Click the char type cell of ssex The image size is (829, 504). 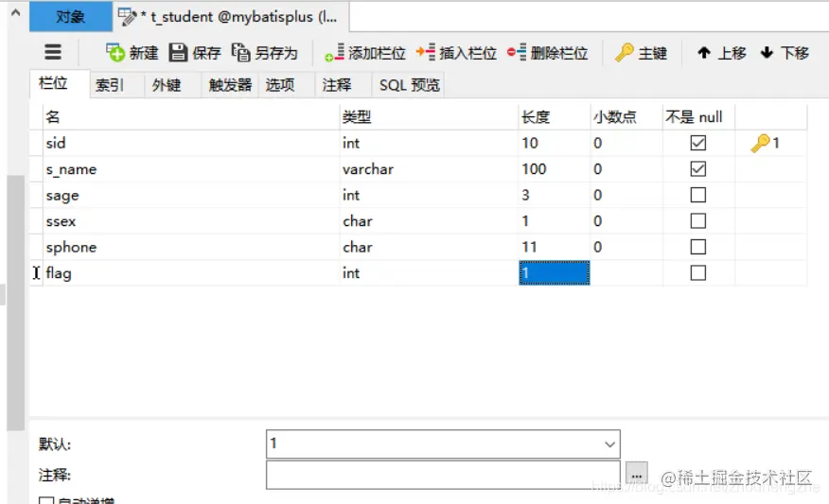[429, 221]
